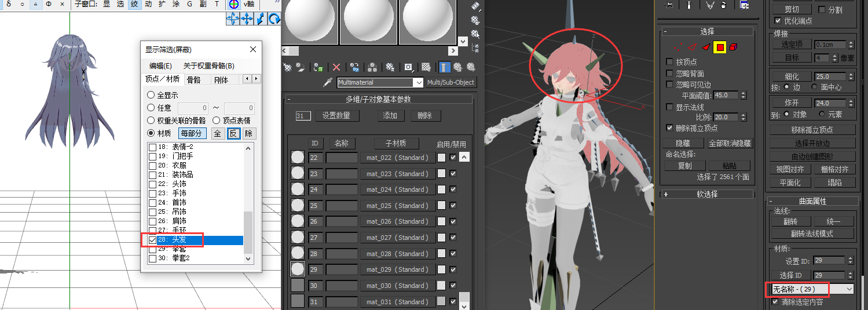Viewport: 868px width, 310px height.
Task: Select 任意 radio button
Action: click(x=151, y=108)
